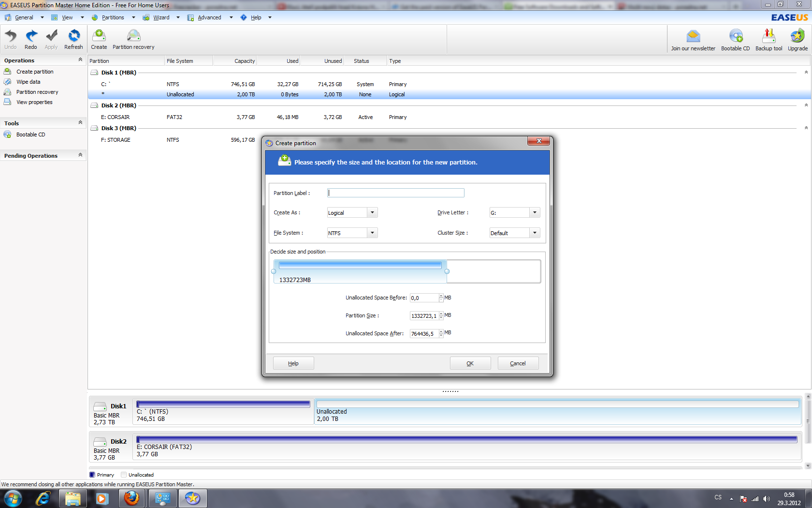
Task: Click the Undo toolbar icon
Action: point(11,39)
